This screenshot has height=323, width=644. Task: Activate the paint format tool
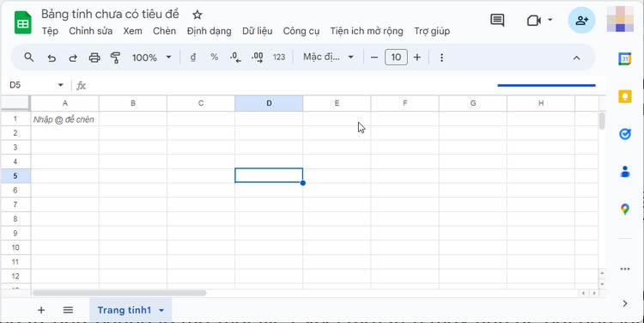coord(116,58)
